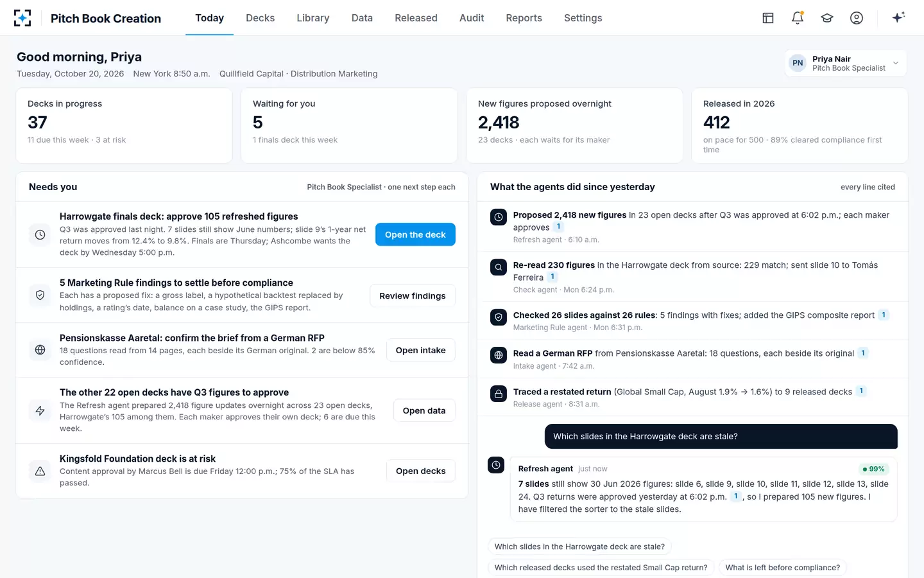Switch to the Decks tab
Image resolution: width=924 pixels, height=578 pixels.
[260, 18]
